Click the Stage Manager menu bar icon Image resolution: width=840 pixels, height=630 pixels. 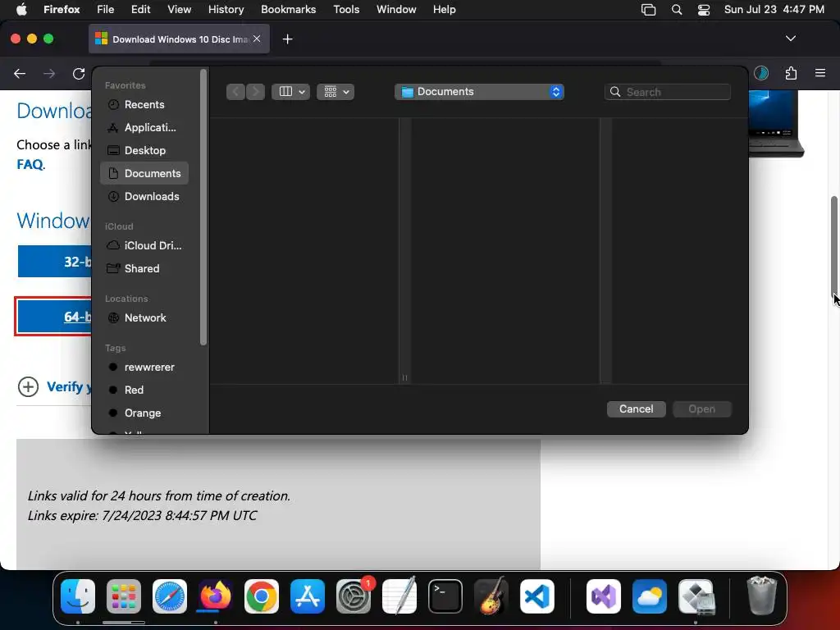(649, 10)
